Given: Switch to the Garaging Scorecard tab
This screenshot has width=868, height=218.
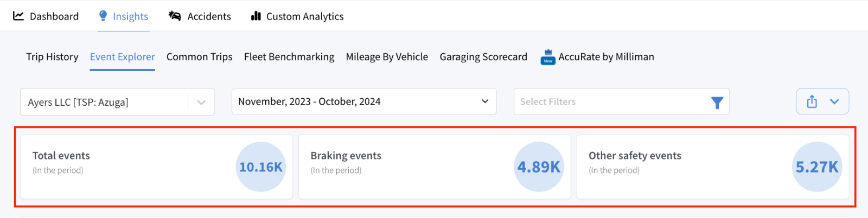Looking at the screenshot, I should pos(483,57).
